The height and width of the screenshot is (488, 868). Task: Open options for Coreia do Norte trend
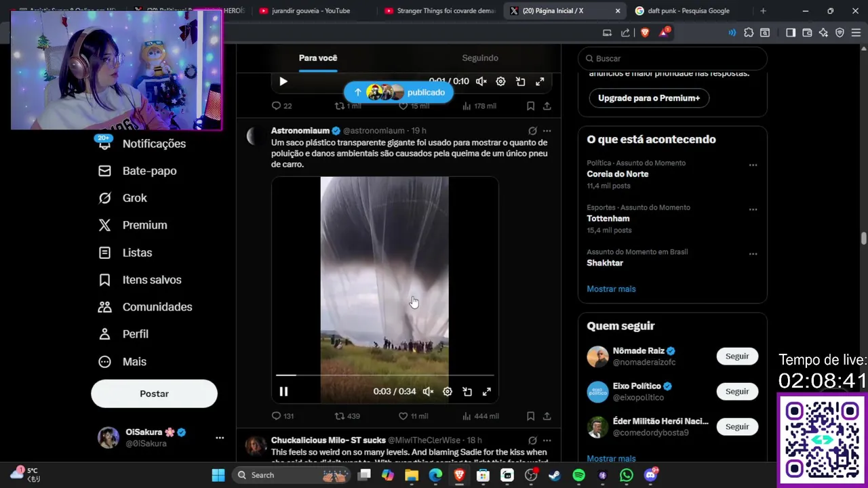pyautogui.click(x=753, y=165)
